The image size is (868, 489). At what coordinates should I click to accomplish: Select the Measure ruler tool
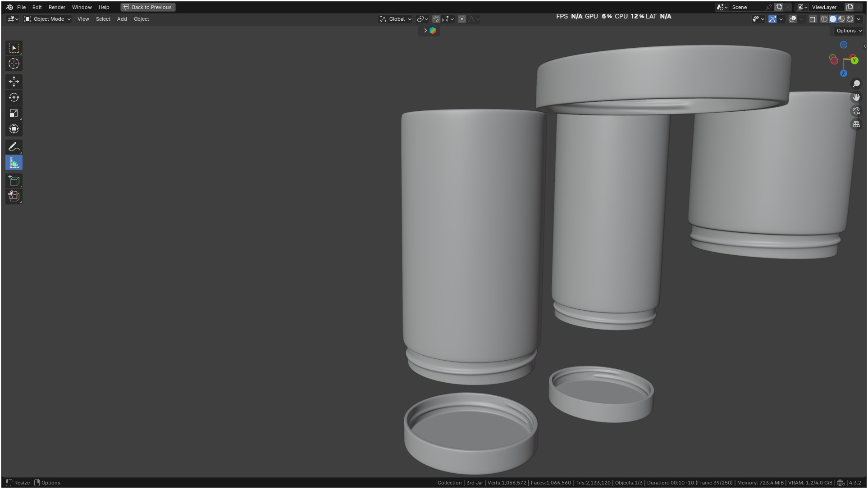pos(14,163)
